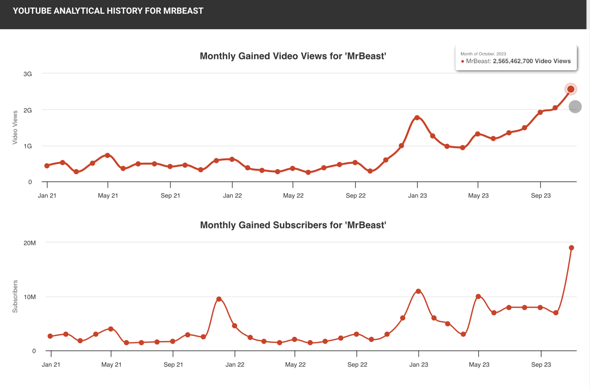Click the December 2021 peak on subscribers chart
This screenshot has height=390, width=590.
219,299
